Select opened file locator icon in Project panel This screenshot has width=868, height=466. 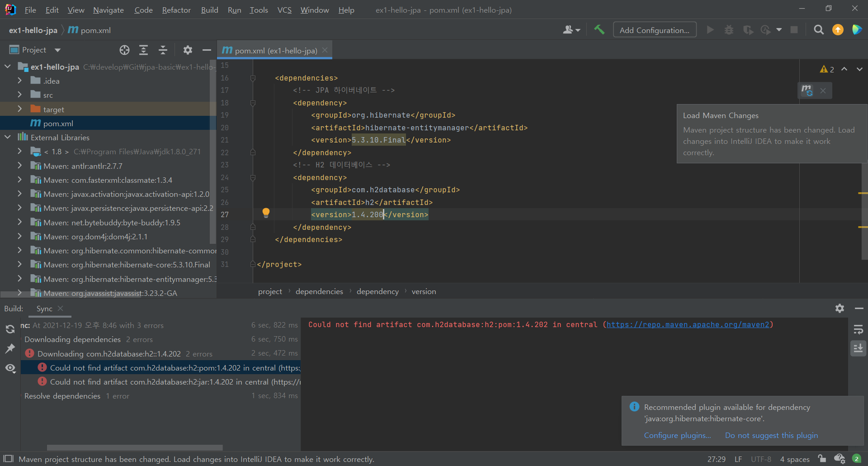124,50
